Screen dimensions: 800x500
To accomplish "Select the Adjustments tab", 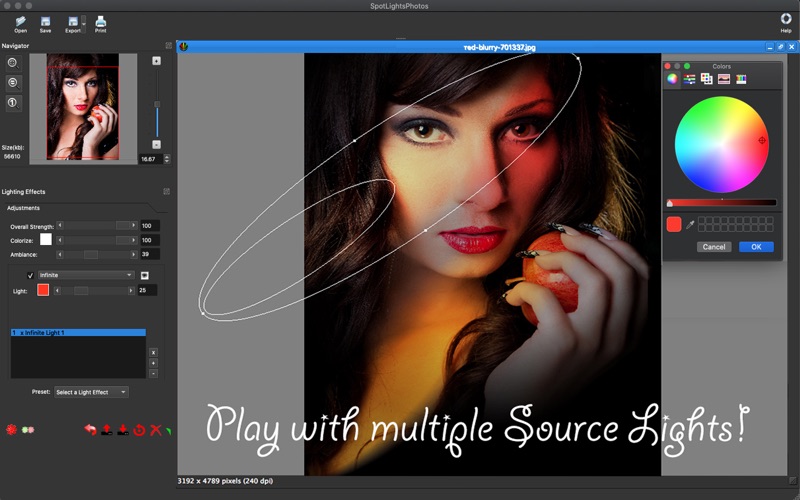I will click(23, 208).
